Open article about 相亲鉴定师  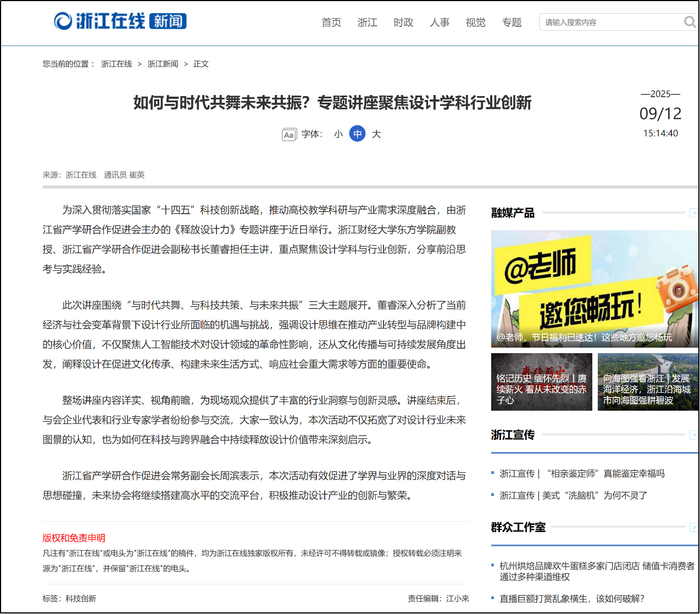[582, 473]
